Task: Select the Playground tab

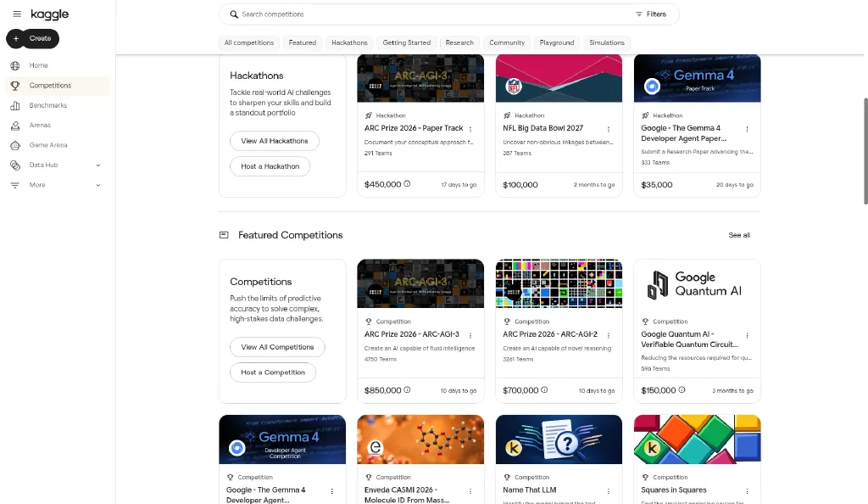Action: click(x=556, y=42)
